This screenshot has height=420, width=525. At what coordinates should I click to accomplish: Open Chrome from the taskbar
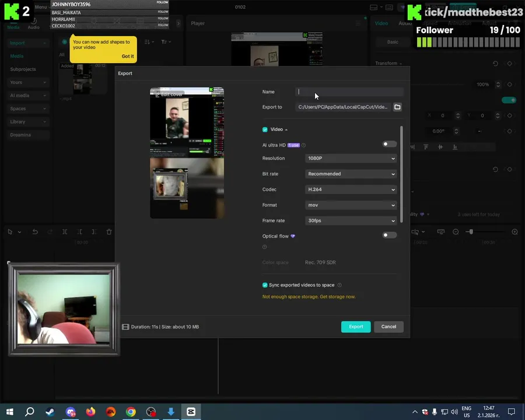click(131, 412)
